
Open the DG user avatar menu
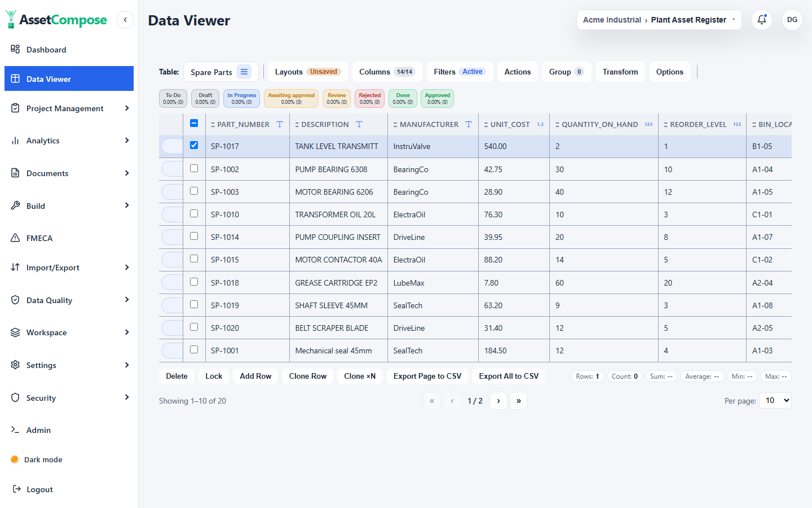tap(792, 20)
